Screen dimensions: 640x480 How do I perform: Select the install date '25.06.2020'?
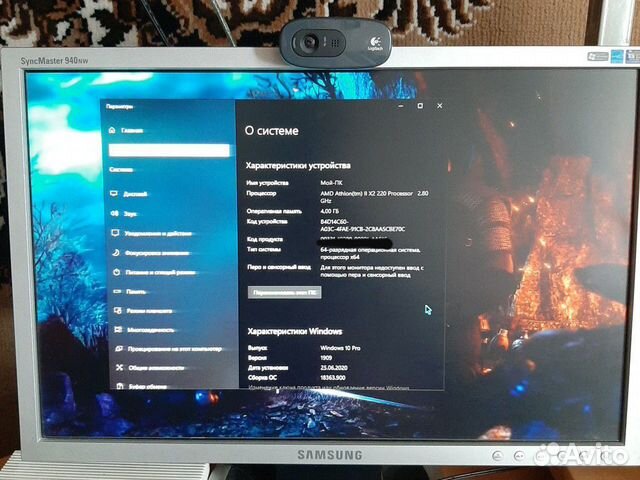click(x=334, y=368)
